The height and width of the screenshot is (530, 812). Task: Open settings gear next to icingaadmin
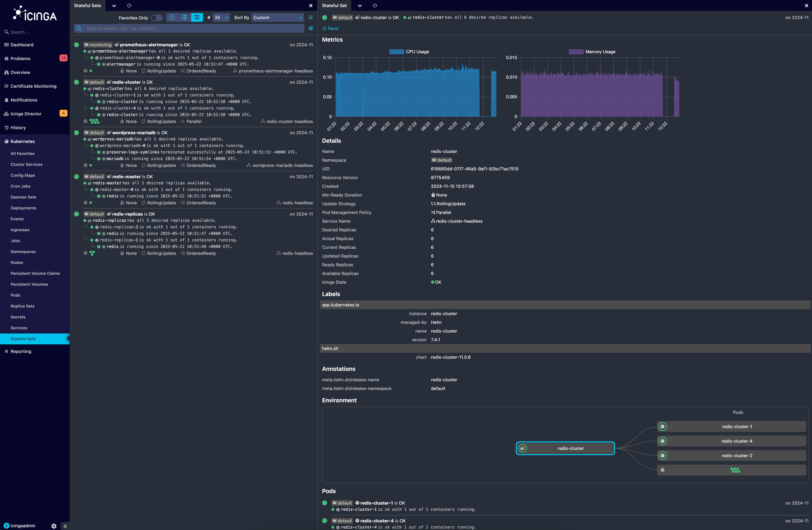point(54,526)
